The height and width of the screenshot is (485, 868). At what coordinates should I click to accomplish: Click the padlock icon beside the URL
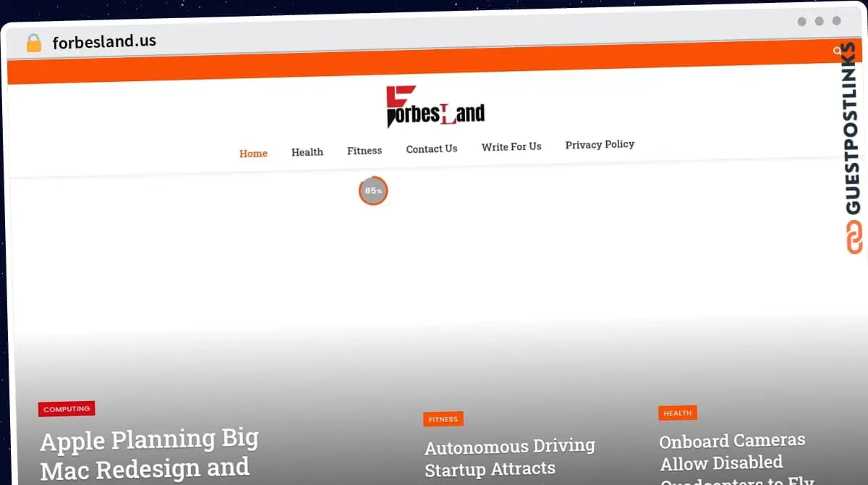click(34, 43)
